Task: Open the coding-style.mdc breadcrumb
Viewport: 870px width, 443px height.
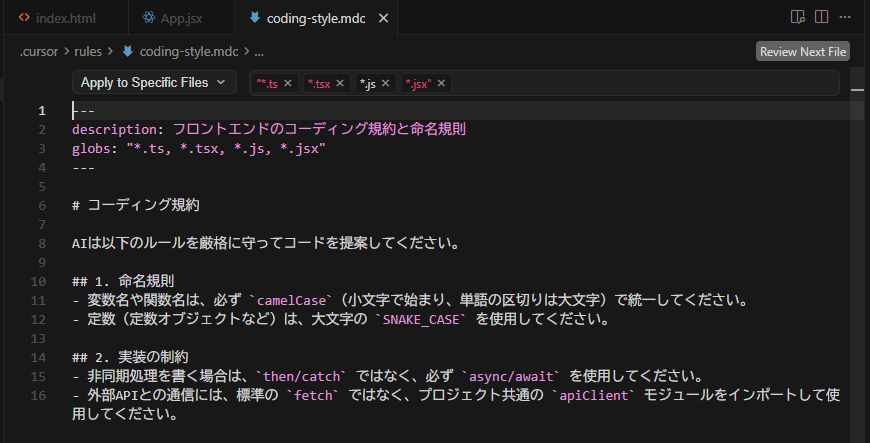Action: [189, 52]
